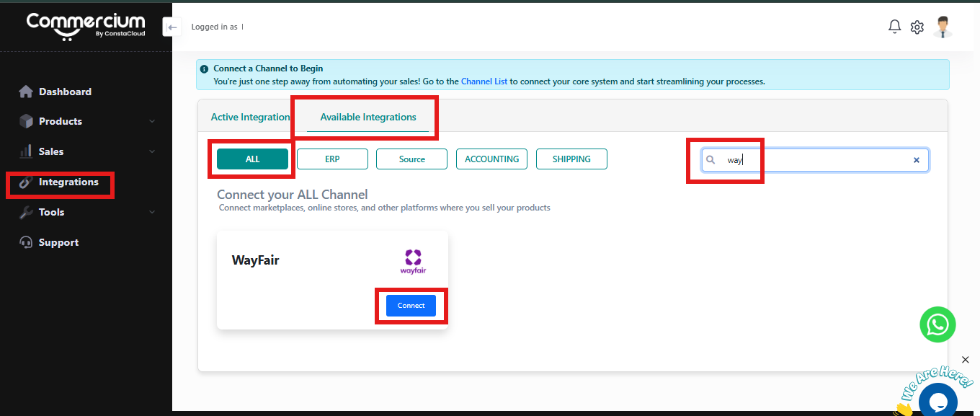Expand the Products menu chevron

152,121
